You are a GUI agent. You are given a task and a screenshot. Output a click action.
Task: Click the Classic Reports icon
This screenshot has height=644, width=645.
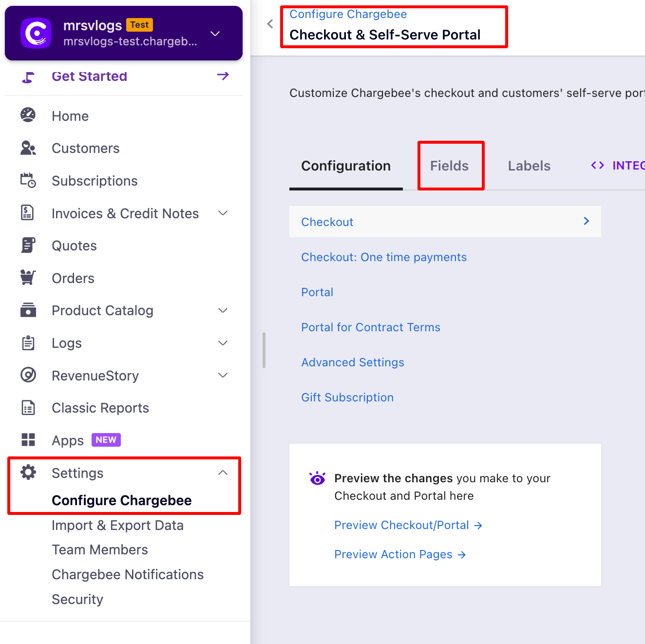(x=28, y=408)
